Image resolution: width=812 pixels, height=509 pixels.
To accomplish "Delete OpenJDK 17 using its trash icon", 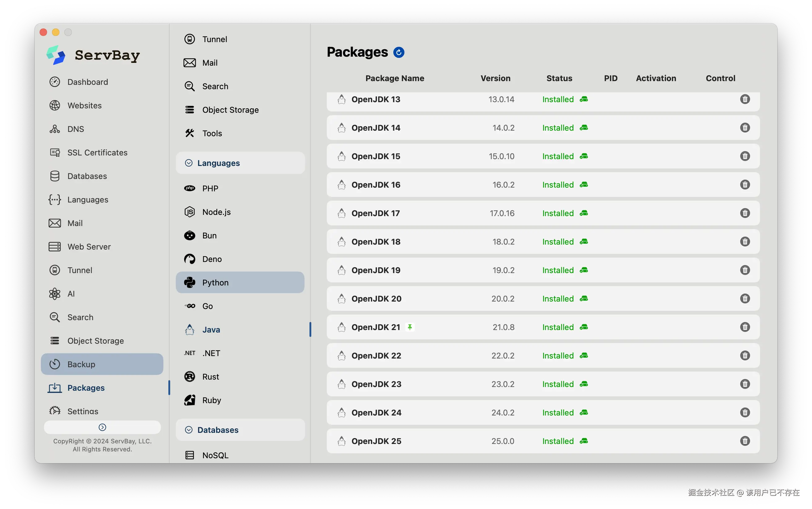I will point(745,213).
